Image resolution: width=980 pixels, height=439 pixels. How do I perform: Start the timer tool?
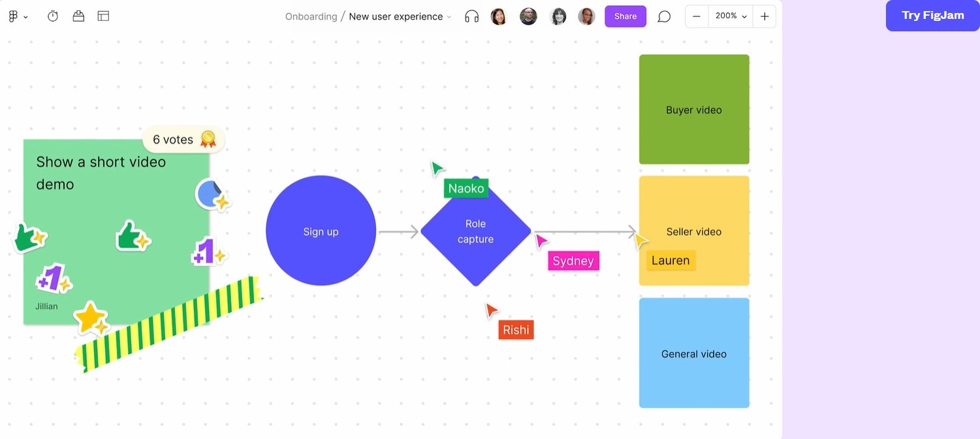coord(53,16)
